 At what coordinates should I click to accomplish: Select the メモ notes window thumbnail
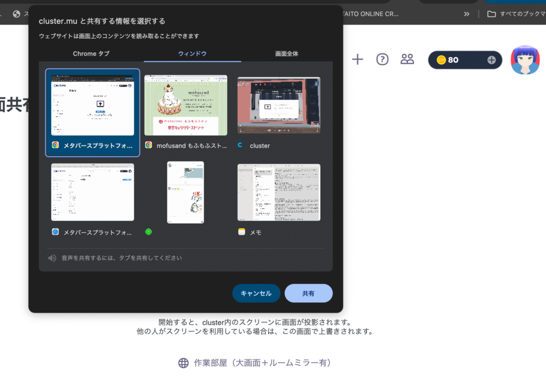(x=279, y=192)
